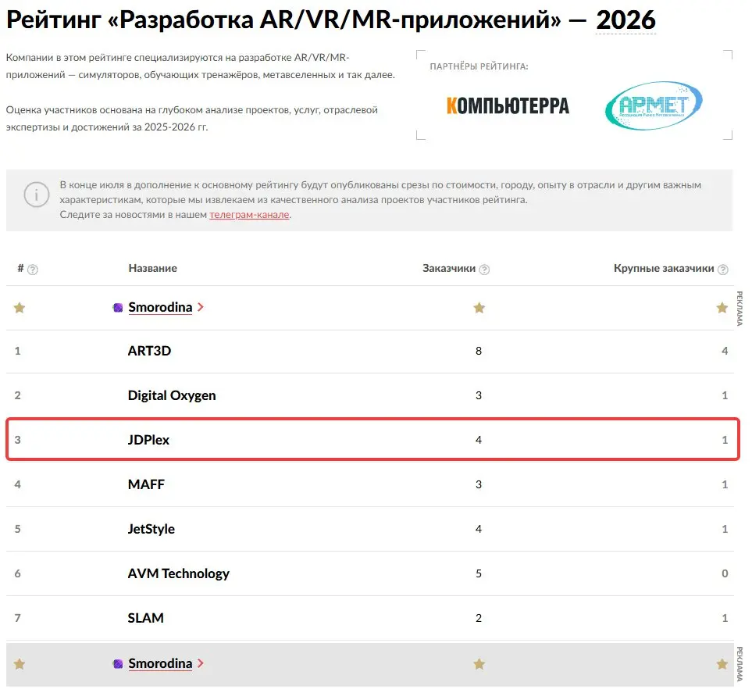
Task: Click Заказчики star in top Smorodina row
Action: pos(479,308)
